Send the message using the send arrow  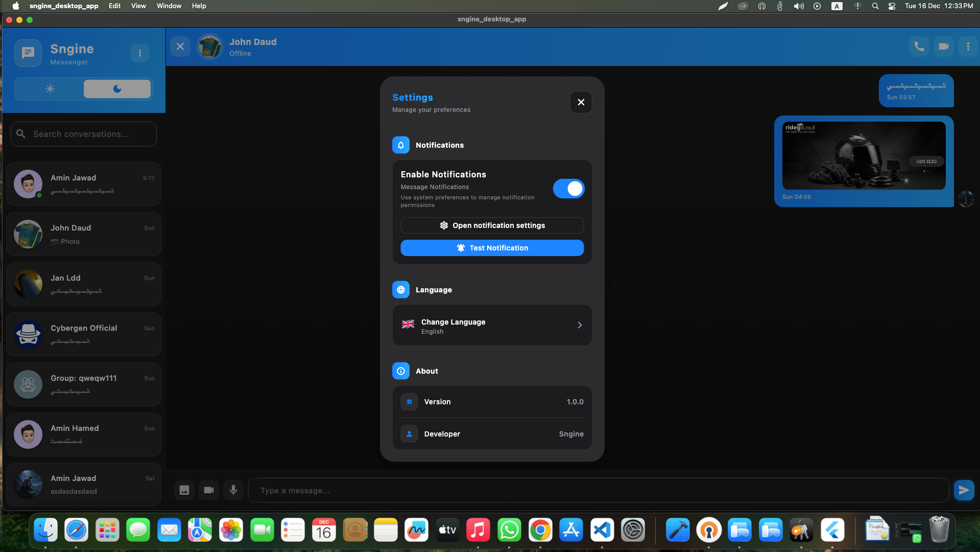pyautogui.click(x=963, y=490)
